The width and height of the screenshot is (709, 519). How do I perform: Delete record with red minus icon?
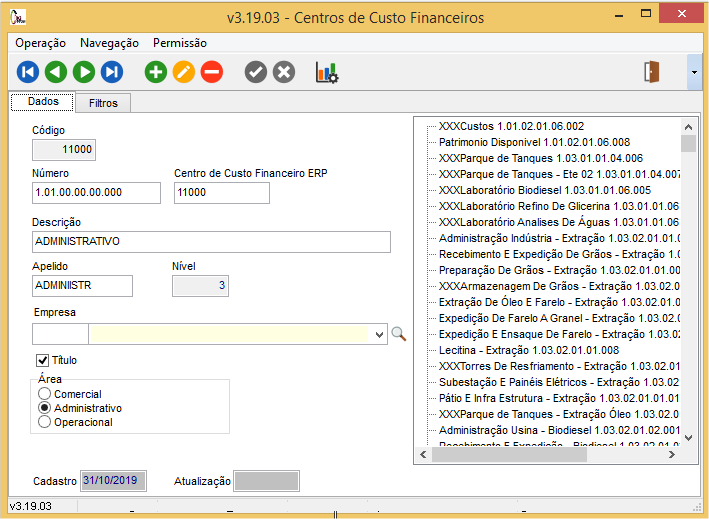212,72
